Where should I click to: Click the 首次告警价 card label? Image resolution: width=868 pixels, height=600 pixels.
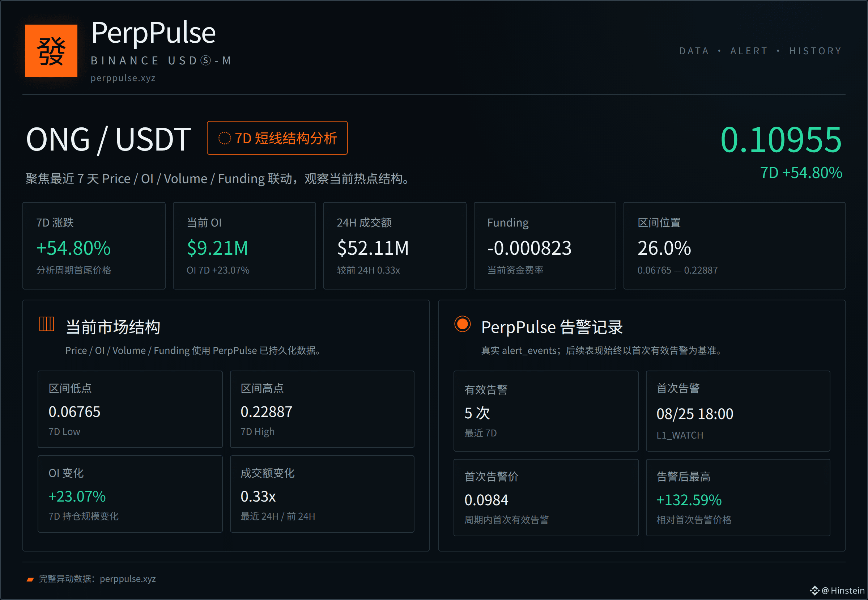point(492,476)
